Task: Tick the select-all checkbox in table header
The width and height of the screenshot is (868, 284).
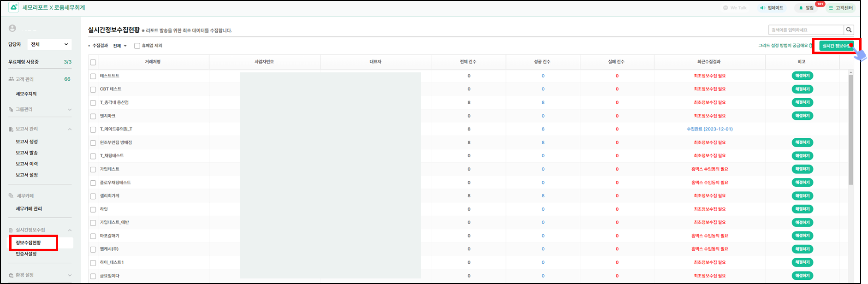Action: 93,62
